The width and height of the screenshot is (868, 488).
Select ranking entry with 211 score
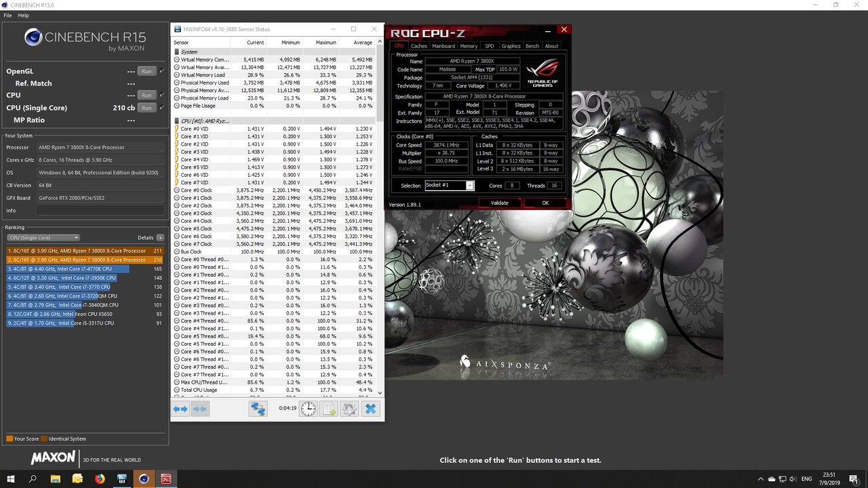click(x=85, y=251)
